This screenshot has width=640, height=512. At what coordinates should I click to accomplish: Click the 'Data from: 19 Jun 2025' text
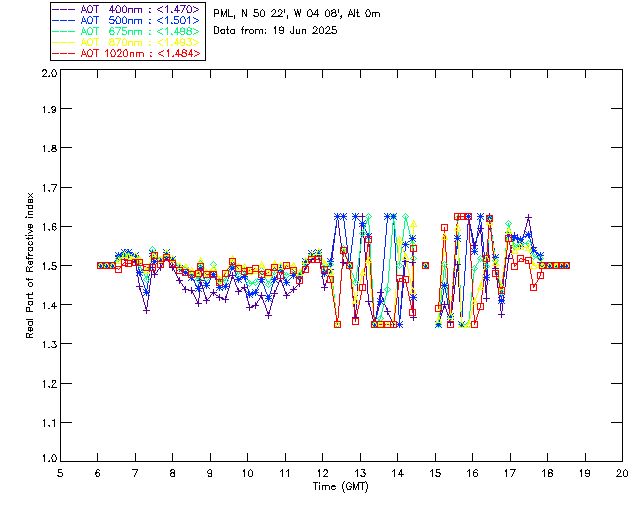coord(275,31)
